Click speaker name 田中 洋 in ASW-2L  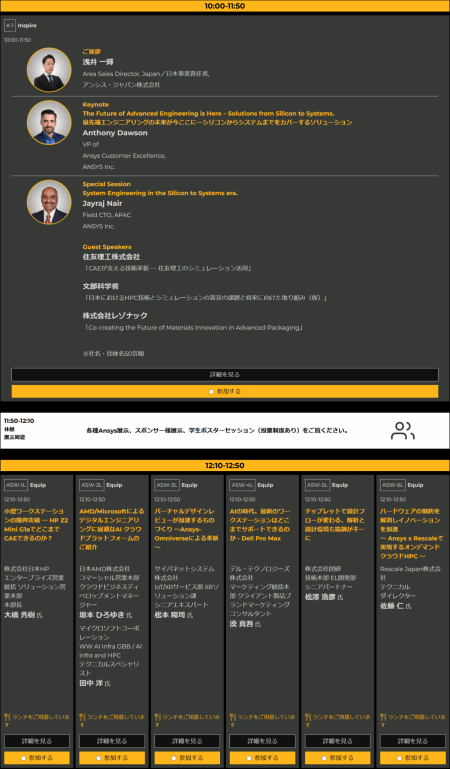coord(92,683)
